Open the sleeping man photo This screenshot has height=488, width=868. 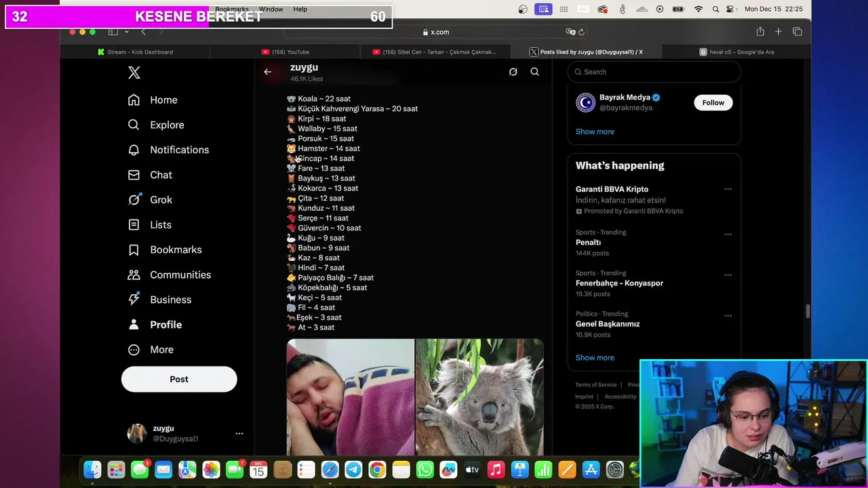point(351,397)
